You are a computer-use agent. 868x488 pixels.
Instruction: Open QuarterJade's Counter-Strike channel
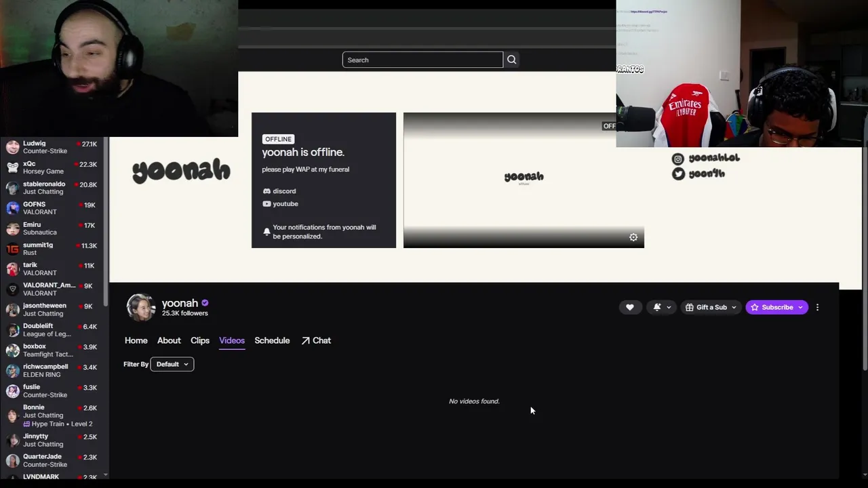(x=53, y=461)
